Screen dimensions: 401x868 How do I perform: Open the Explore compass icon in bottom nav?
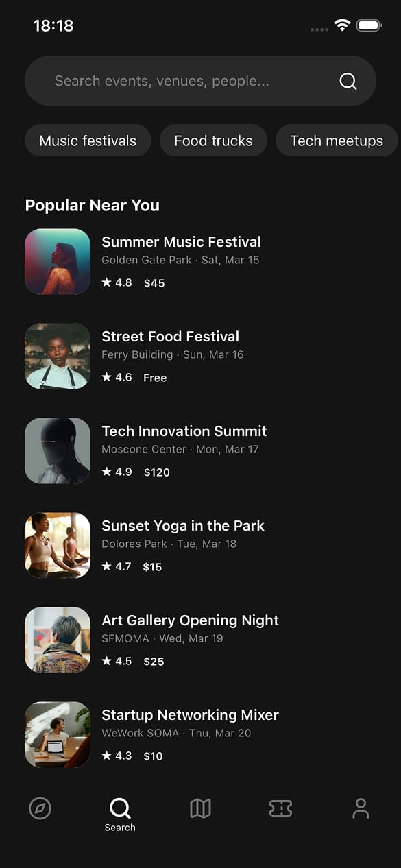click(40, 808)
